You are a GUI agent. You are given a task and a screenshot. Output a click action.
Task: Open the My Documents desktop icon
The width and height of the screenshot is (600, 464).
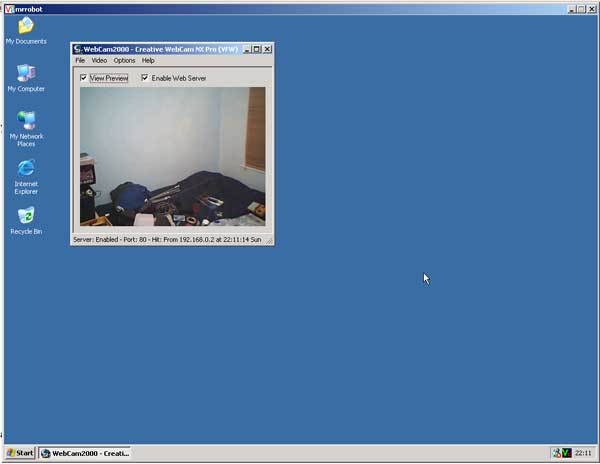click(x=25, y=26)
